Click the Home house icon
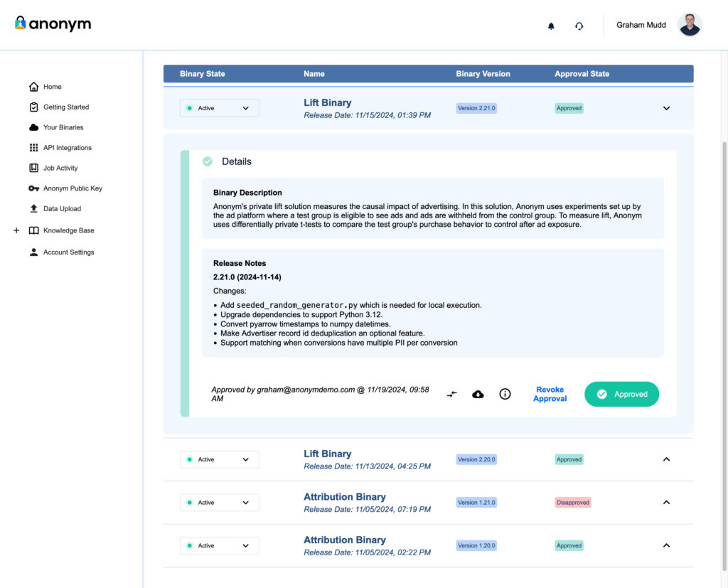The width and height of the screenshot is (728, 588). [x=33, y=87]
